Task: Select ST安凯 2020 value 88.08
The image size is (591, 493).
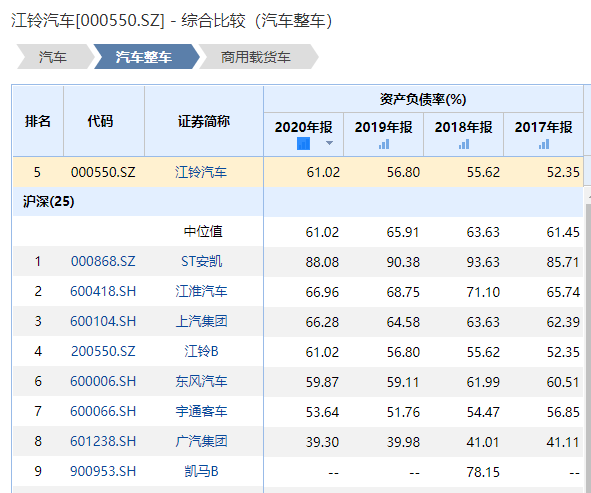Action: pyautogui.click(x=322, y=262)
